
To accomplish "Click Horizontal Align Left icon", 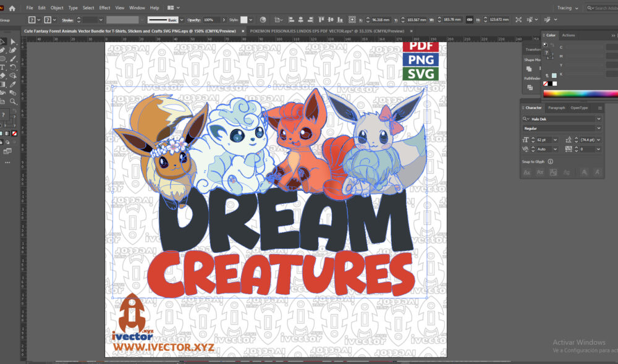I will tap(291, 20).
